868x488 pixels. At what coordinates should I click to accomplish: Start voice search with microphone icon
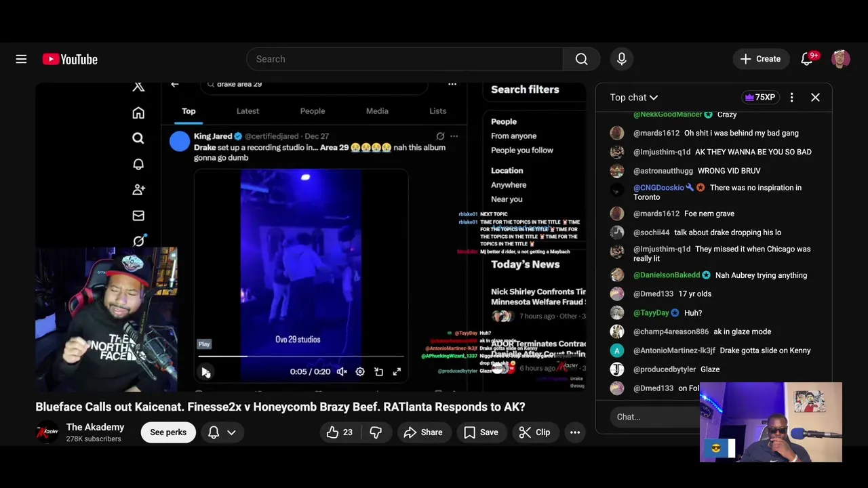pos(621,59)
